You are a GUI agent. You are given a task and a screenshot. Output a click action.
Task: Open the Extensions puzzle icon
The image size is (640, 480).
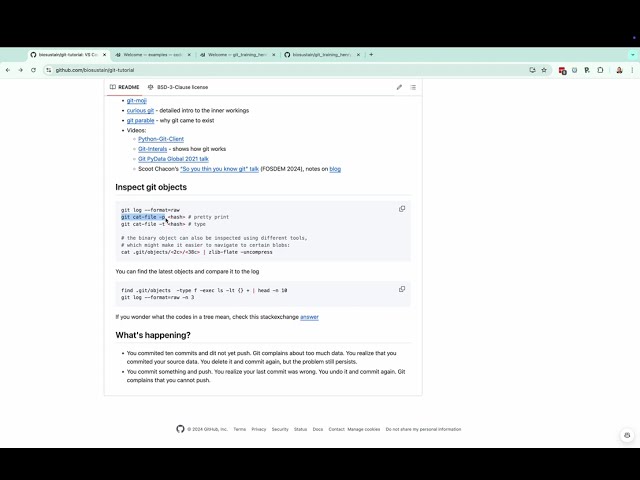pyautogui.click(x=600, y=70)
